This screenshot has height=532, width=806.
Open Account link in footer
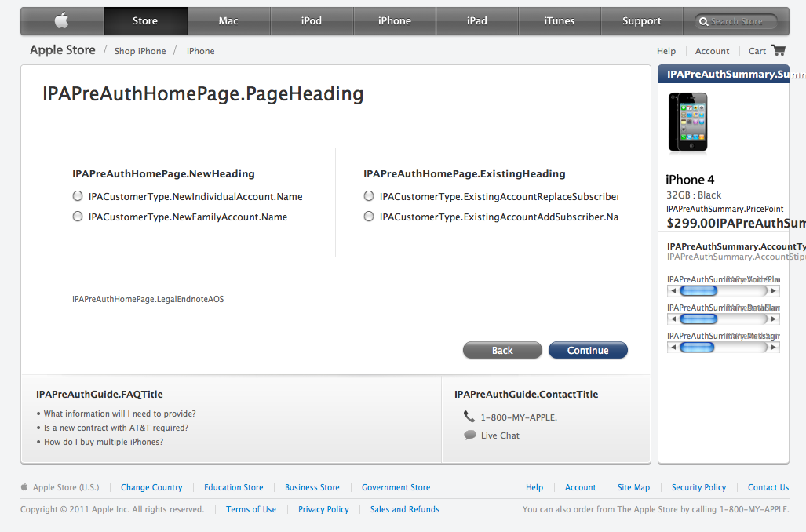pyautogui.click(x=580, y=487)
